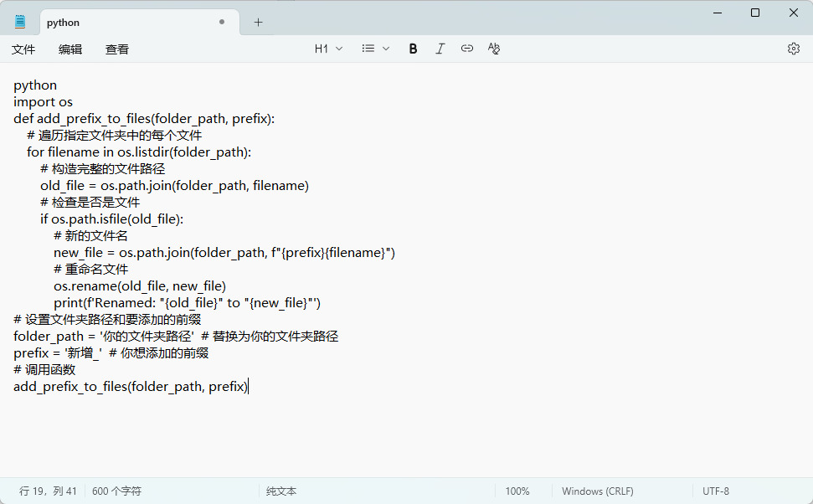Insert a link with the link icon

[466, 49]
